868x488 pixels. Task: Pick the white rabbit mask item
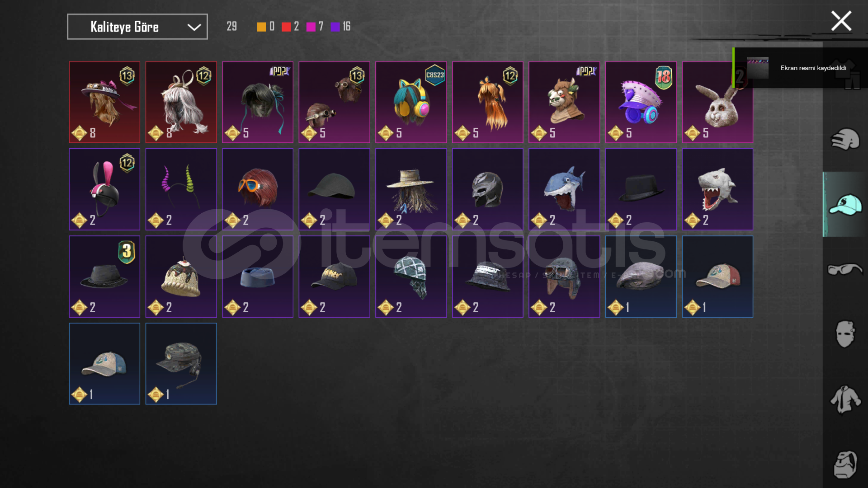pyautogui.click(x=717, y=102)
